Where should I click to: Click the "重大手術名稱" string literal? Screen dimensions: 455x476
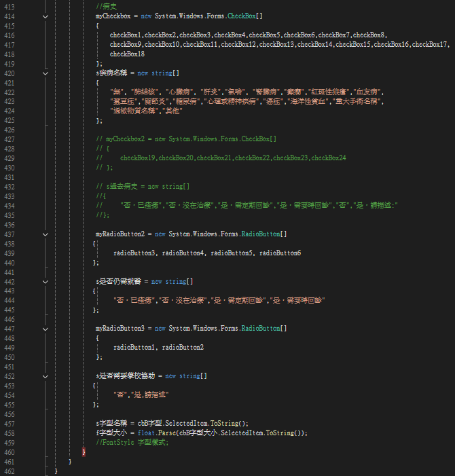click(357, 101)
